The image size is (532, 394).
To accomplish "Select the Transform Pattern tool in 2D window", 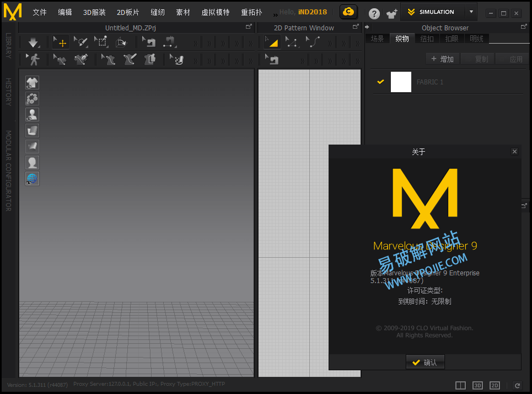I will point(272,42).
